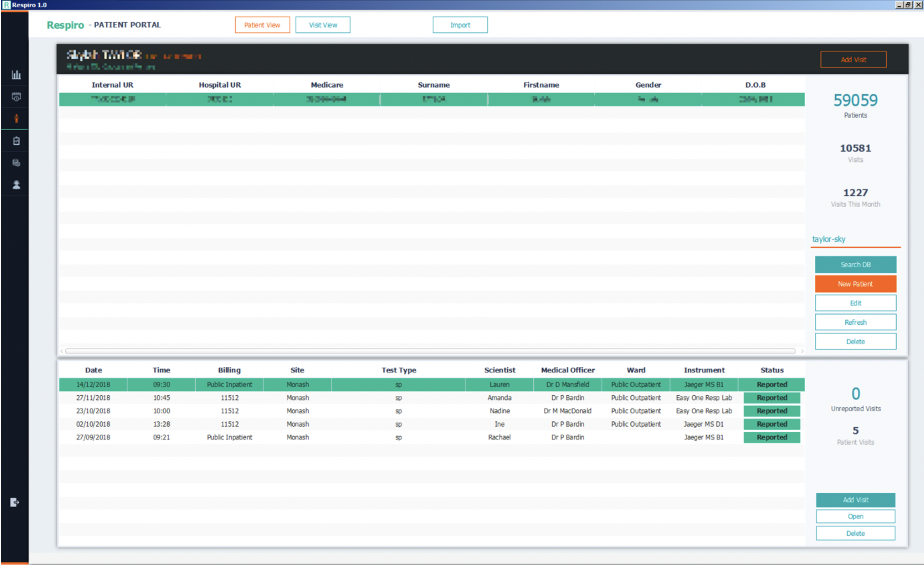This screenshot has height=565, width=924.
Task: Open the database settings sidebar icon
Action: [16, 163]
